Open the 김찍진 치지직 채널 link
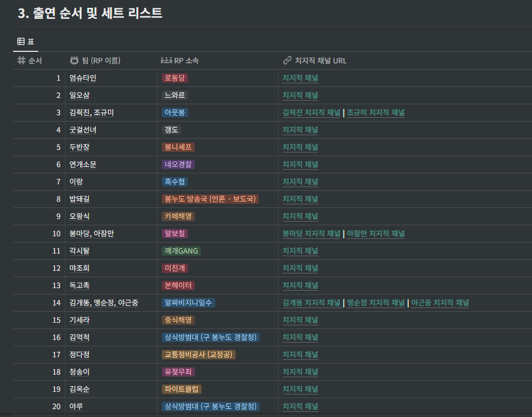This screenshot has height=417, width=532. click(x=312, y=113)
